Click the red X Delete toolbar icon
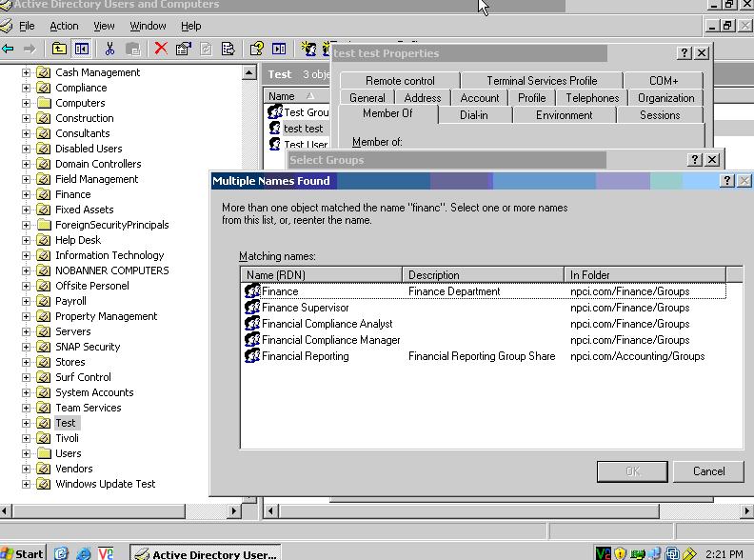The image size is (754, 560). [x=161, y=49]
